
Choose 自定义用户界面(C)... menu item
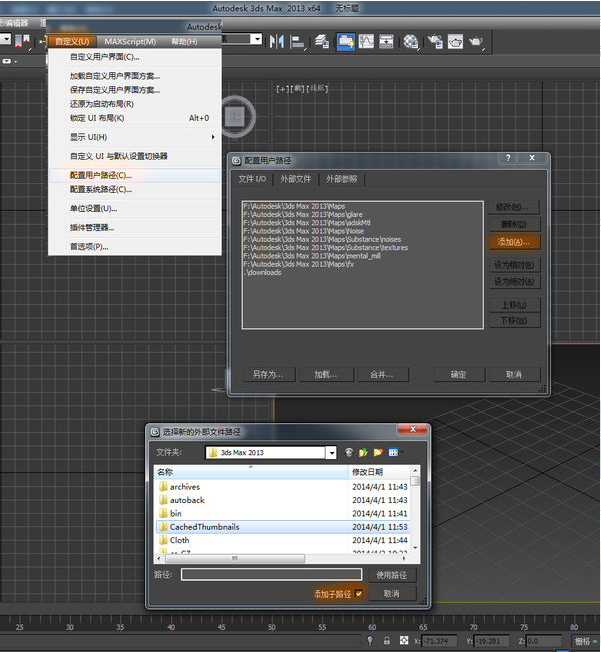point(135,57)
